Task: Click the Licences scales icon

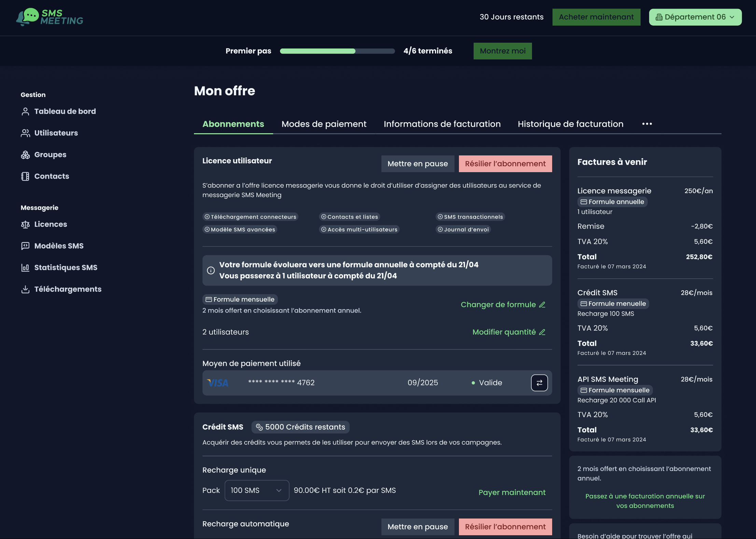Action: point(25,224)
